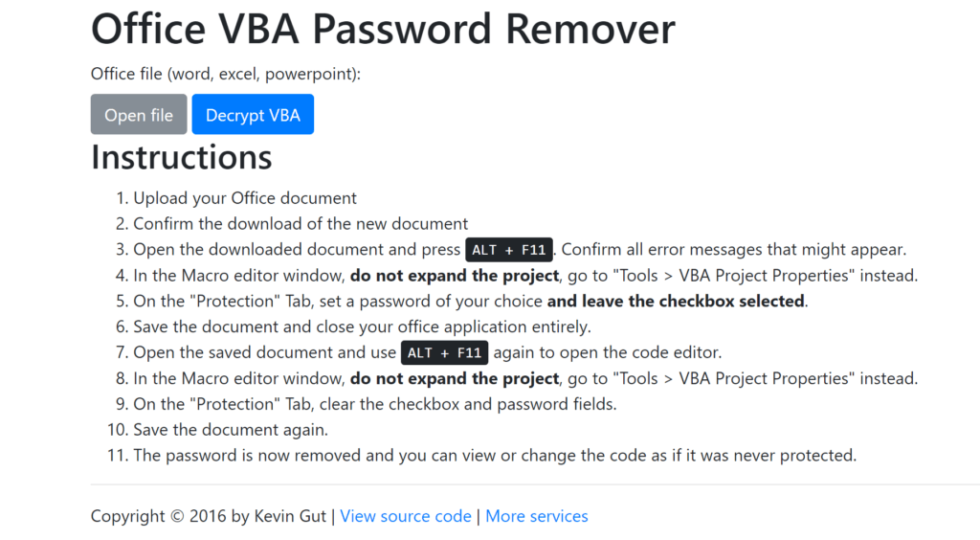Click the Save the document again step
Screen dimensions: 980x540
point(231,430)
